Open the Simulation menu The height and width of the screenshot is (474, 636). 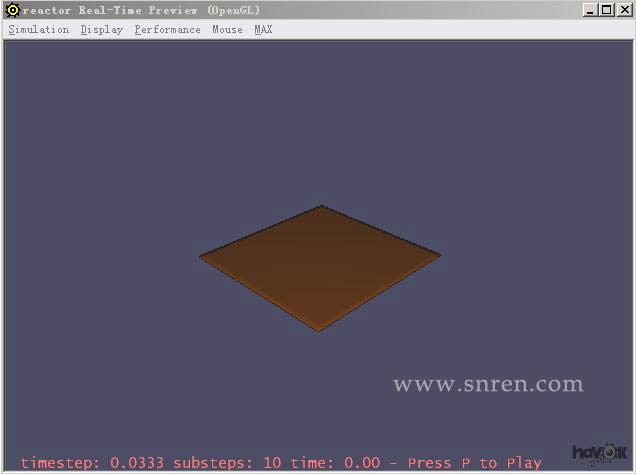pyautogui.click(x=39, y=30)
